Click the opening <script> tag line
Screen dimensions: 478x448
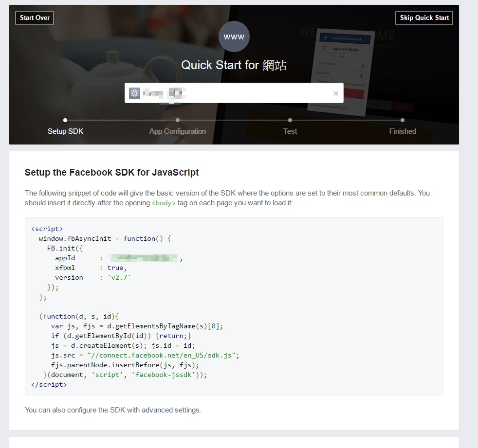(47, 229)
